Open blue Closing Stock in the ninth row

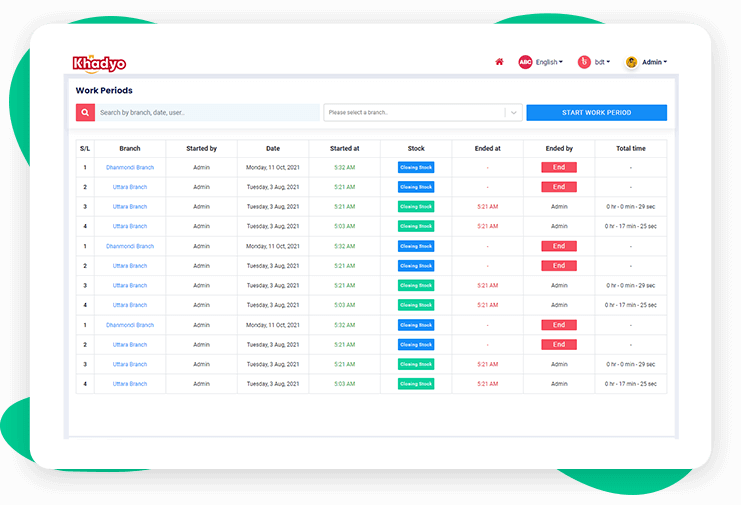click(416, 325)
